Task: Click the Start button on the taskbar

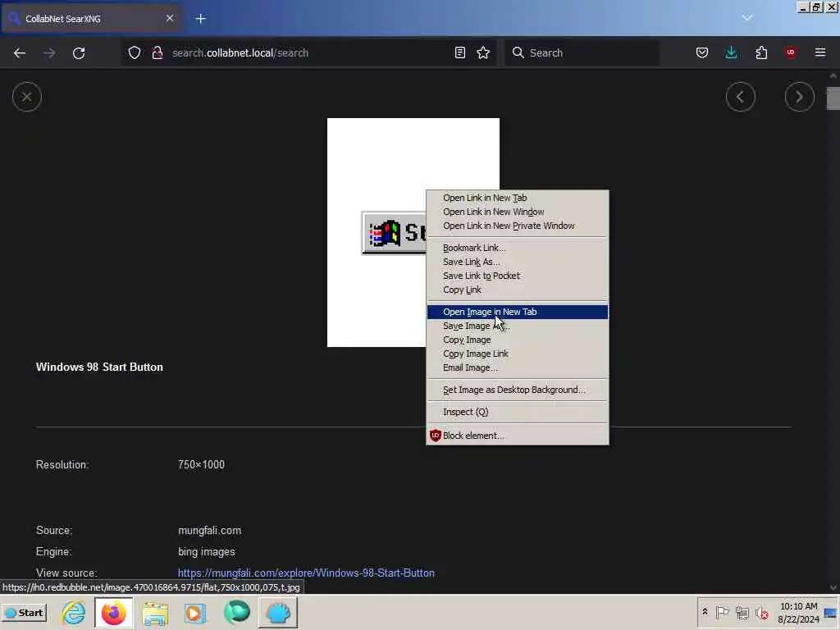Action: click(x=25, y=612)
